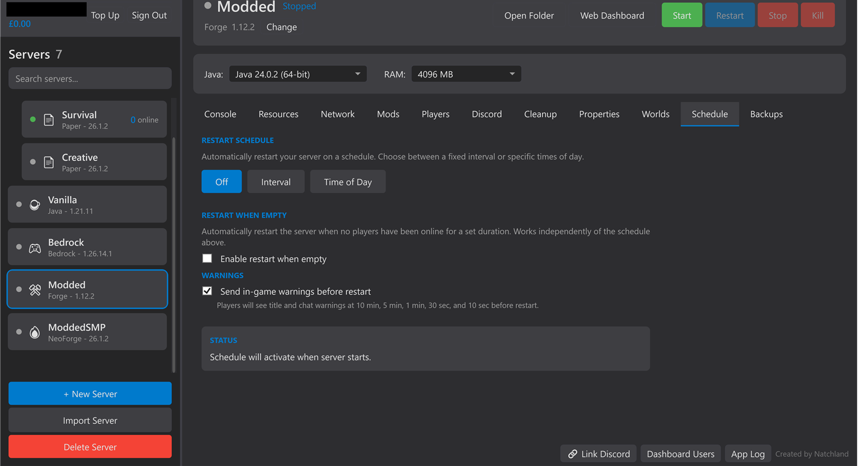Image resolution: width=868 pixels, height=466 pixels.
Task: Click the Vanilla server globe icon
Action: pos(35,204)
